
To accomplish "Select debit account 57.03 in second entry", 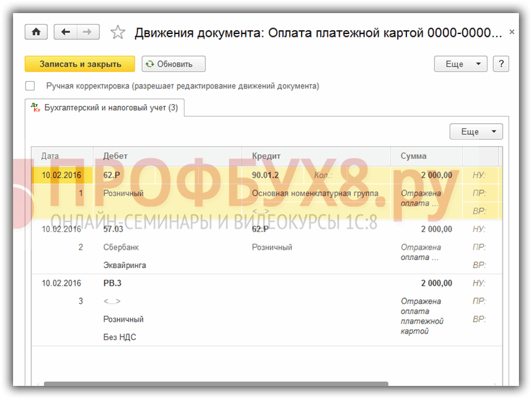I will pos(114,229).
